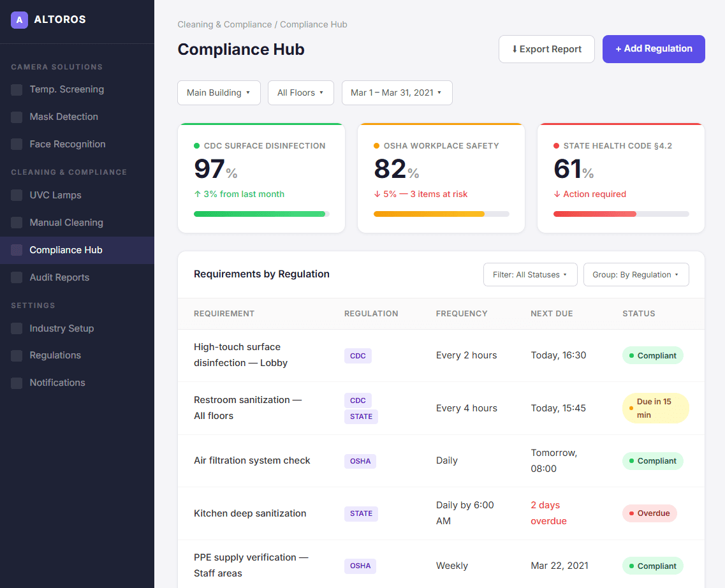Click Compliant status for PPE supply verification
This screenshot has height=588, width=725.
click(653, 566)
